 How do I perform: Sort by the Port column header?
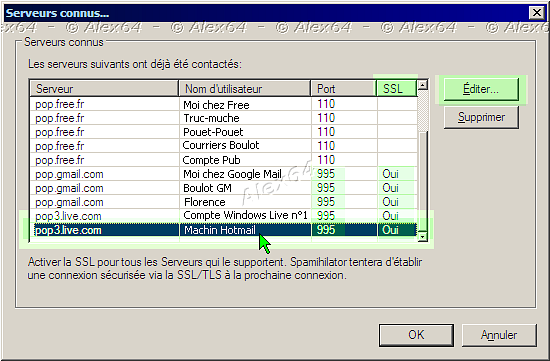344,88
